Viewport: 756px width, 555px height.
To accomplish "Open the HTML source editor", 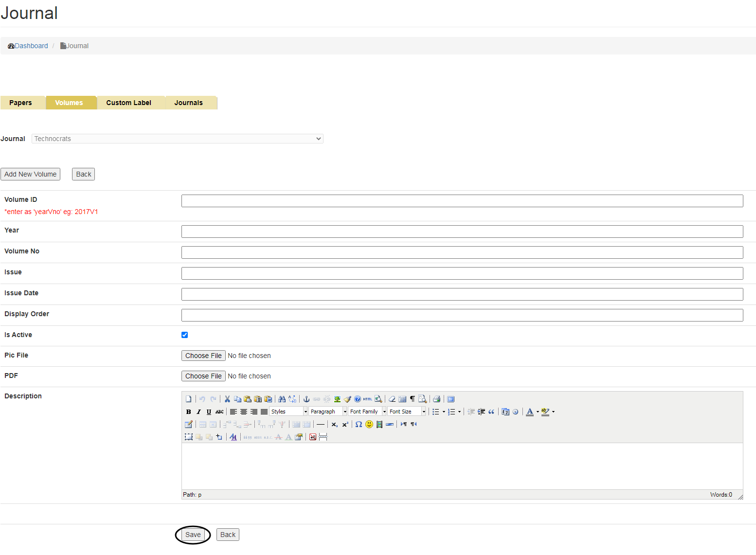I will pyautogui.click(x=367, y=399).
